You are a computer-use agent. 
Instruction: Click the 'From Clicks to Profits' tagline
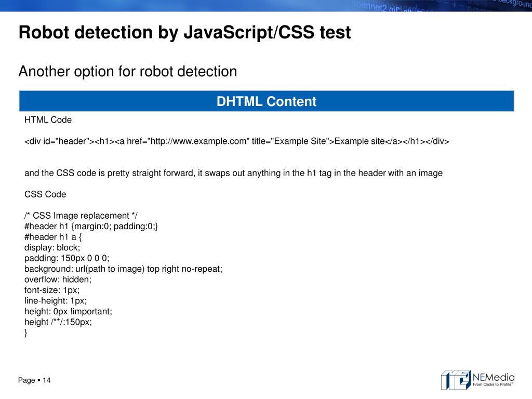click(492, 385)
